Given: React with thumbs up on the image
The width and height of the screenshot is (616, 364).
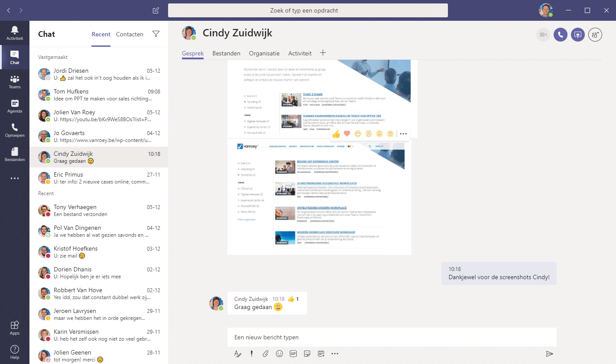Looking at the screenshot, I should pos(336,134).
